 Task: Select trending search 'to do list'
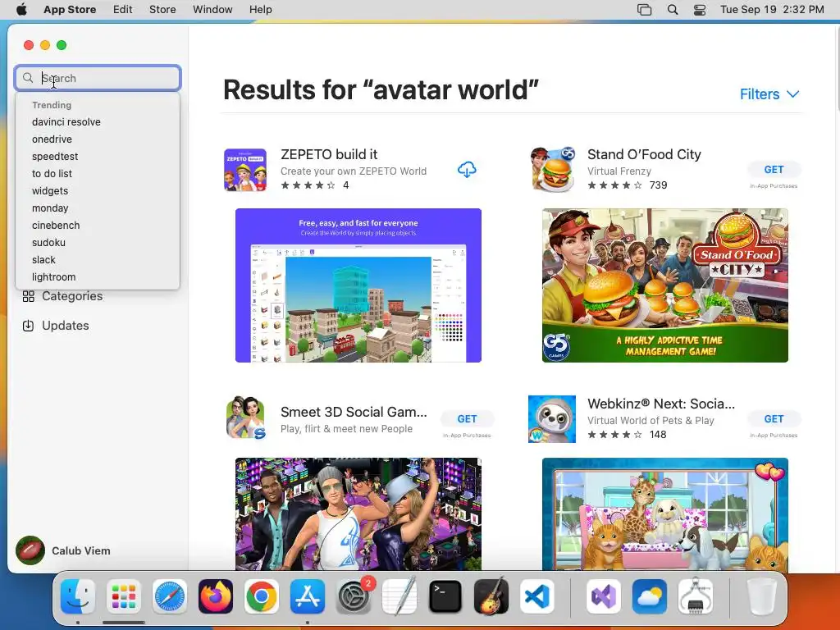coord(52,174)
